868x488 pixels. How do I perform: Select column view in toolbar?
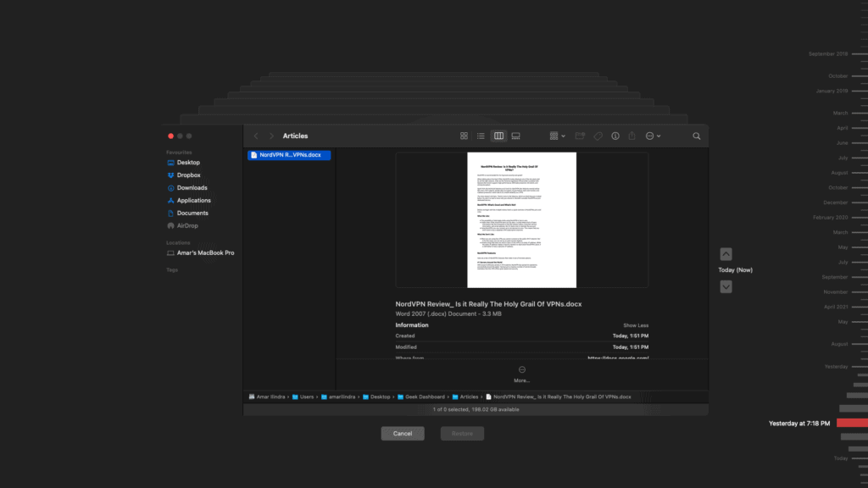(x=498, y=136)
